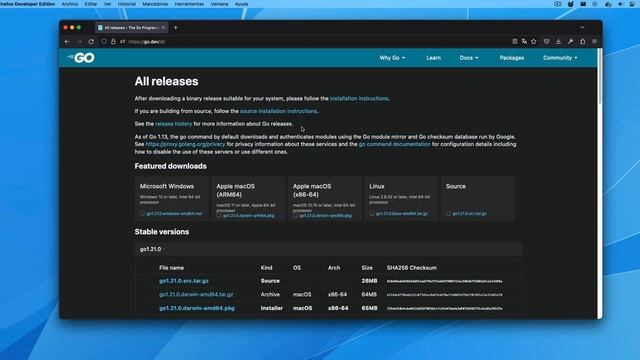Click the browser forward arrow

79,42
